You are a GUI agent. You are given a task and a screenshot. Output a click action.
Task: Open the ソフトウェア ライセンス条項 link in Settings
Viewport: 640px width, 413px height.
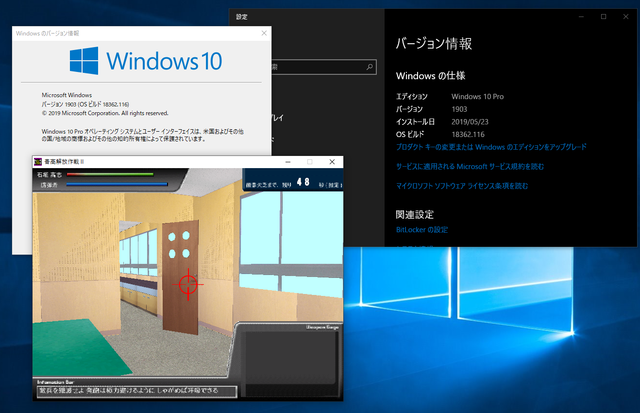tap(462, 186)
